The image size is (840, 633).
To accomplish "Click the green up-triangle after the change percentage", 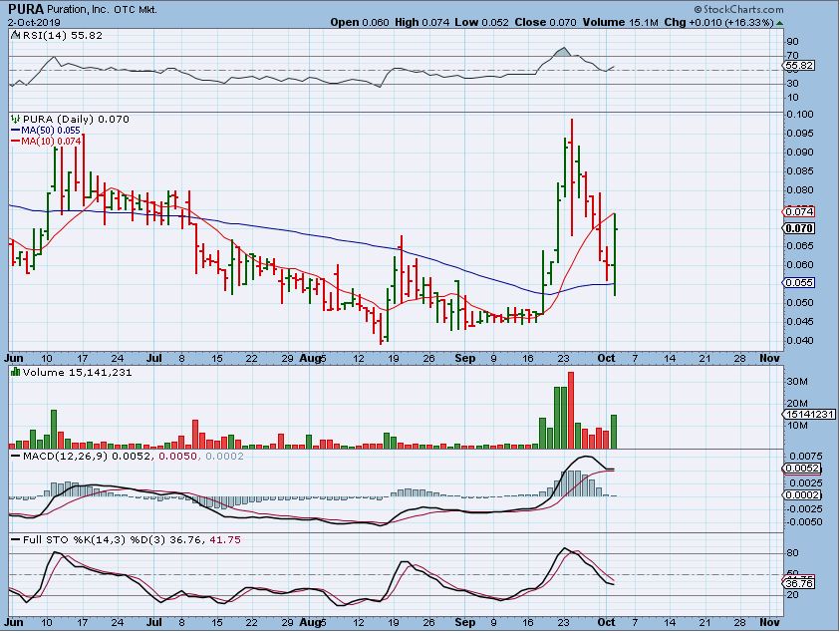I will pyautogui.click(x=779, y=23).
